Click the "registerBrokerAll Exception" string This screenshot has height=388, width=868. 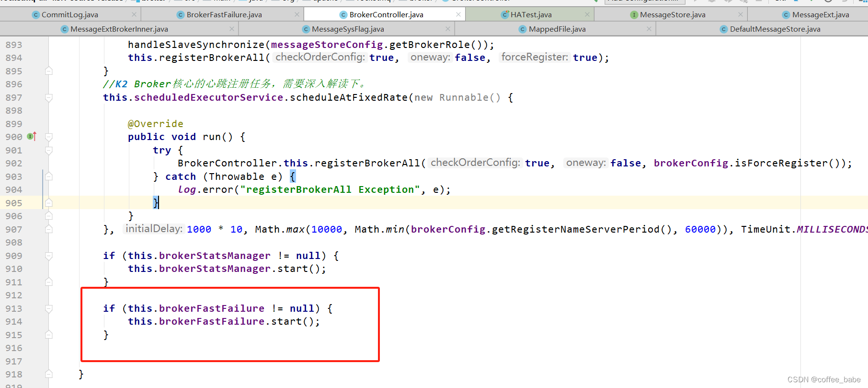330,189
